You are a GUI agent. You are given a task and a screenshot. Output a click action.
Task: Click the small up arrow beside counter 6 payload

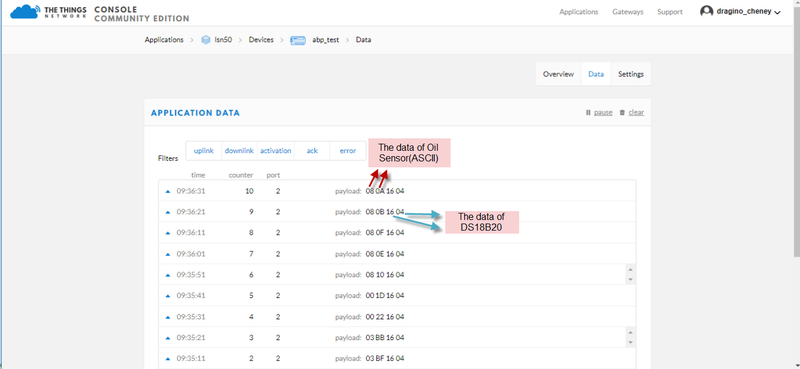click(630, 270)
